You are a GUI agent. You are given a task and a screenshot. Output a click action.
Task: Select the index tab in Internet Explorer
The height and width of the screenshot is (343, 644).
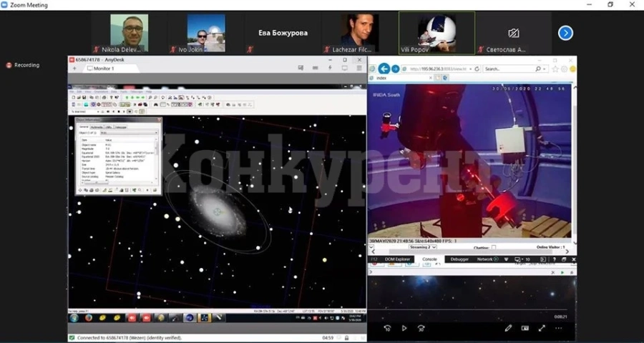point(401,78)
